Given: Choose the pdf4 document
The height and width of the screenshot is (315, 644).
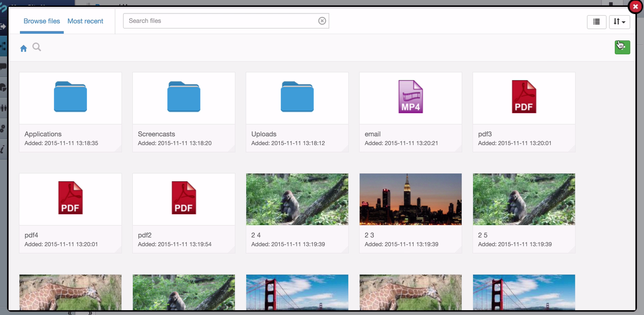Looking at the screenshot, I should pyautogui.click(x=70, y=198).
